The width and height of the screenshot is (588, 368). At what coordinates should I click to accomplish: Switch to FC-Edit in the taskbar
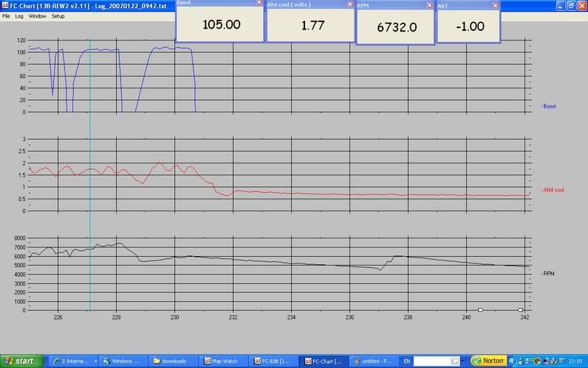point(274,361)
